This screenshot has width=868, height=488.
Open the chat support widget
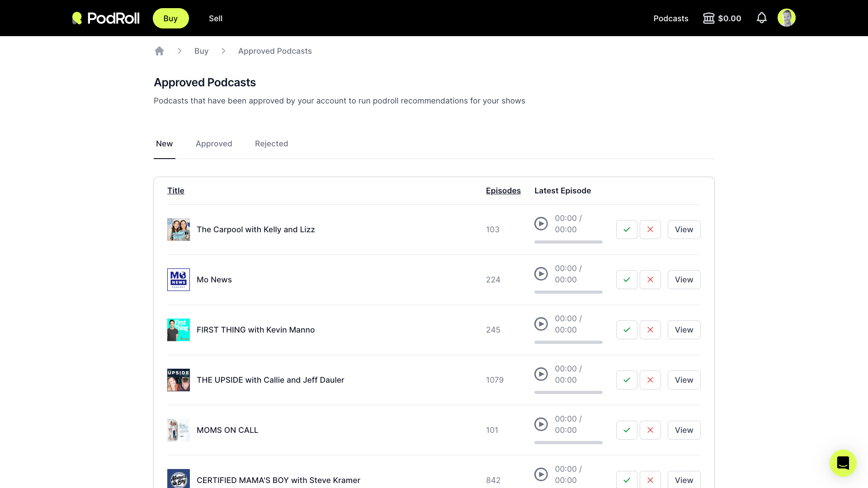[x=843, y=463]
